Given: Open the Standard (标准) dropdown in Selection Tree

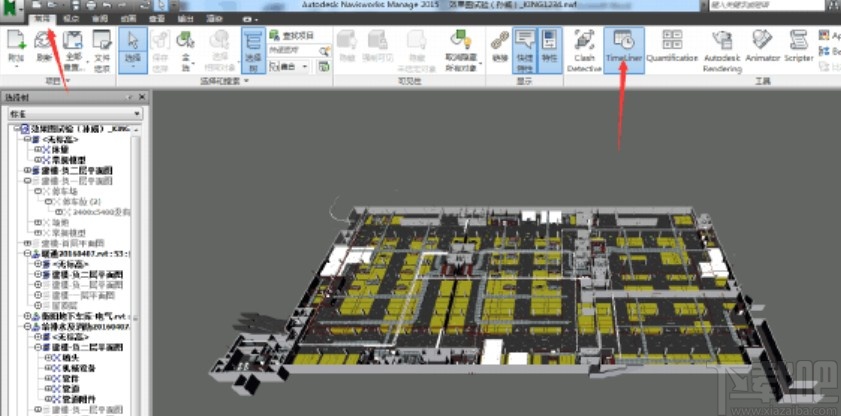Looking at the screenshot, I should pyautogui.click(x=76, y=114).
